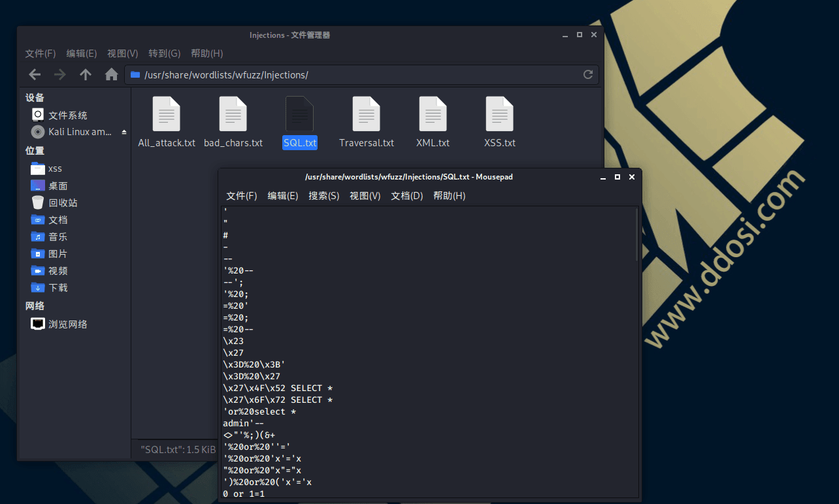
Task: Open 图片 (Pictures) folder in sidebar
Action: pos(50,253)
